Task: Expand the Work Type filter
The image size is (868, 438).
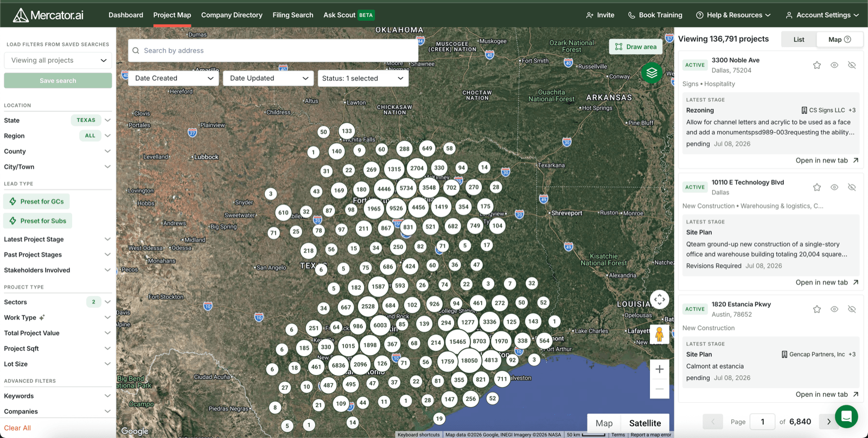Action: click(x=58, y=318)
